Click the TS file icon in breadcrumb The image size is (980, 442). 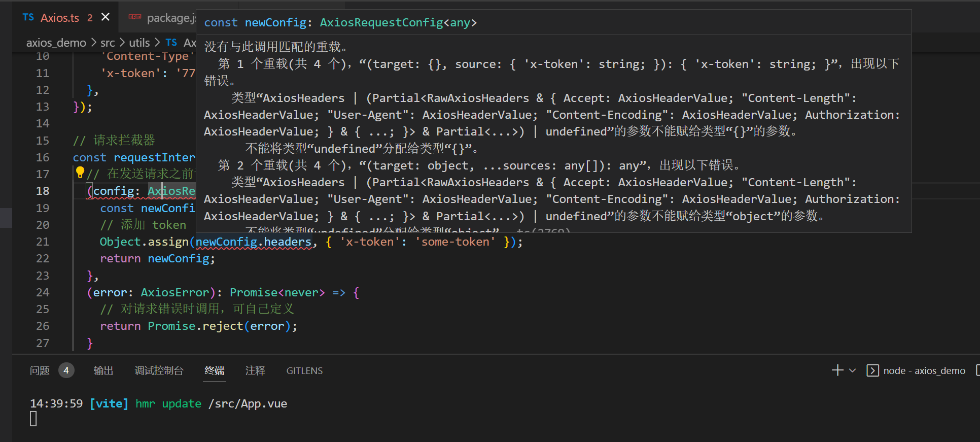pos(171,43)
